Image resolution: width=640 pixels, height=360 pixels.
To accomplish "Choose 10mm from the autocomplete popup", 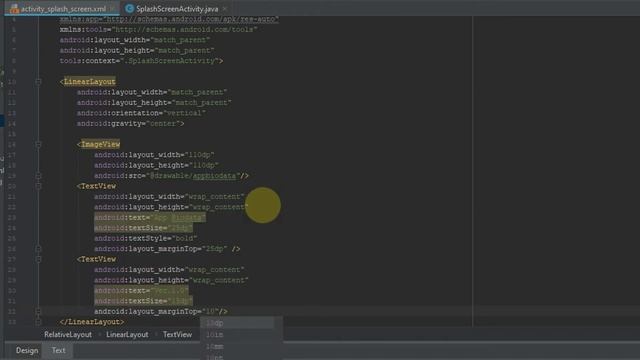I will (238, 347).
